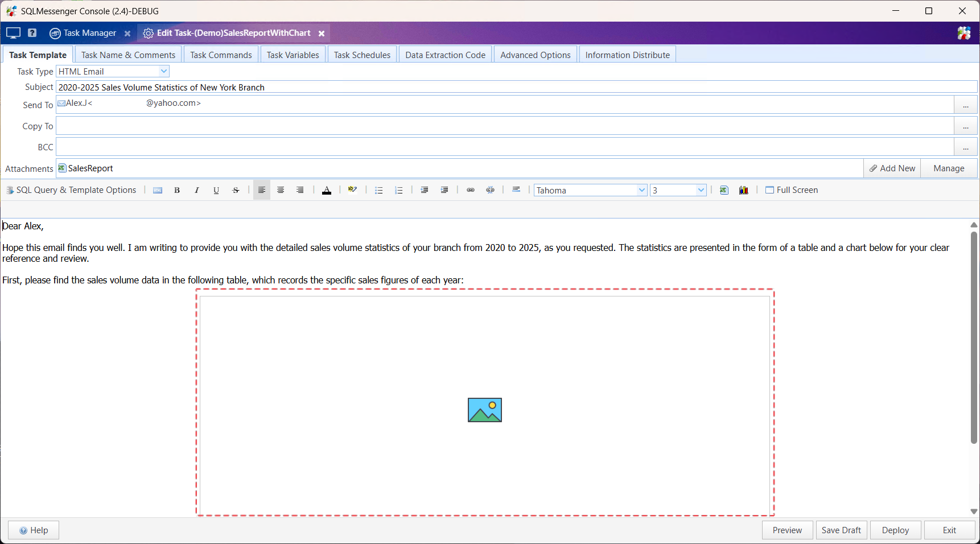Toggle right text alignment
This screenshot has height=544, width=980.
(300, 190)
